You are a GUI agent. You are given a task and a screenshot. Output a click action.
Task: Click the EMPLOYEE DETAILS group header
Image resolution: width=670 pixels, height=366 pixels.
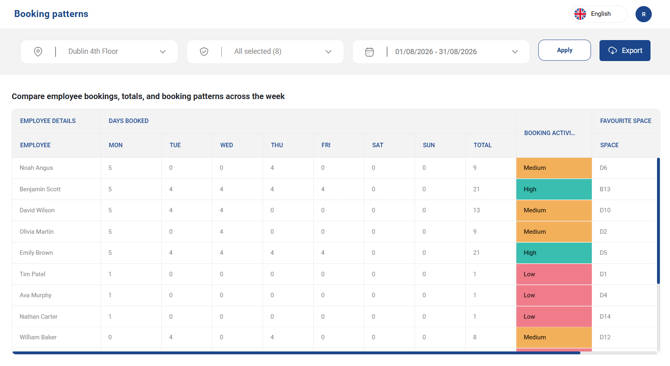(47, 121)
